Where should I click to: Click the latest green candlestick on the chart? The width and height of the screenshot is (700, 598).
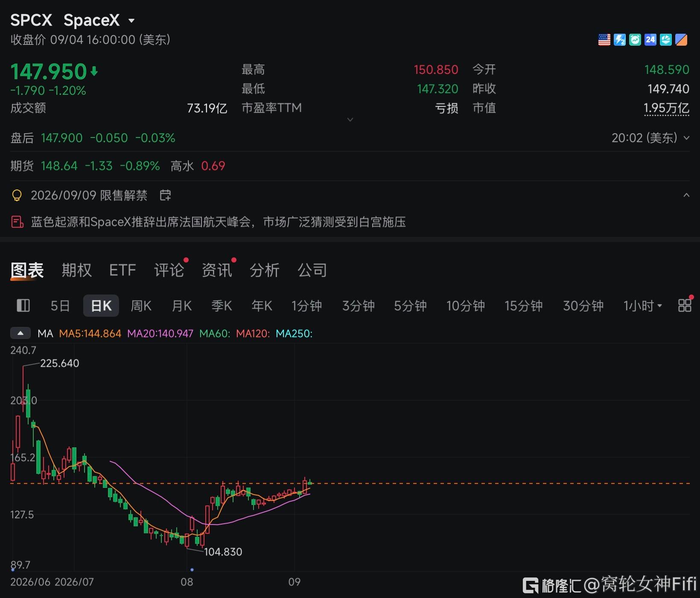(310, 483)
